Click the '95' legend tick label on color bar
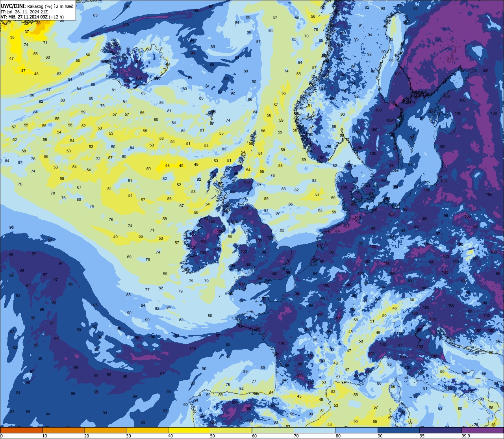The image size is (504, 439). coord(422,436)
